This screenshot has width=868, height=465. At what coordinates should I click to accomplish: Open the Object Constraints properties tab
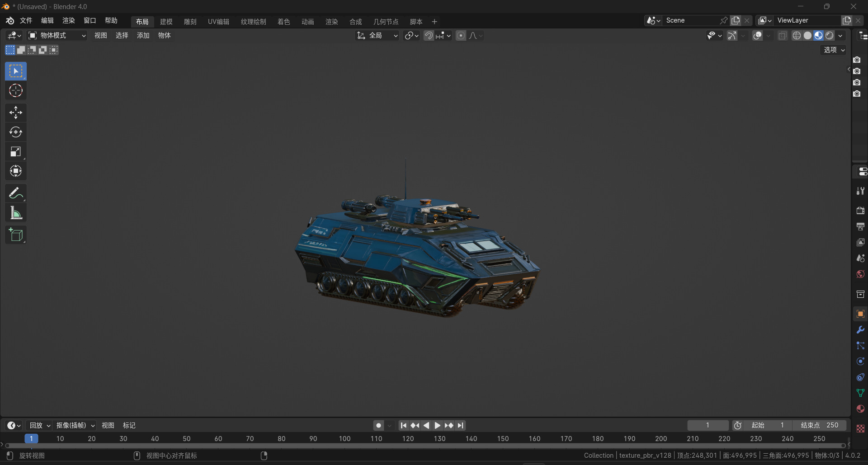click(x=860, y=377)
